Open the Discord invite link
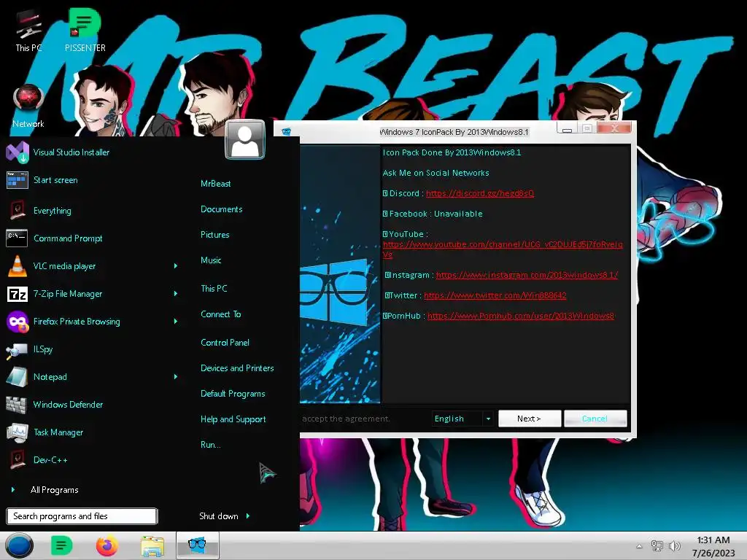Viewport: 747px width, 560px height. coord(480,193)
